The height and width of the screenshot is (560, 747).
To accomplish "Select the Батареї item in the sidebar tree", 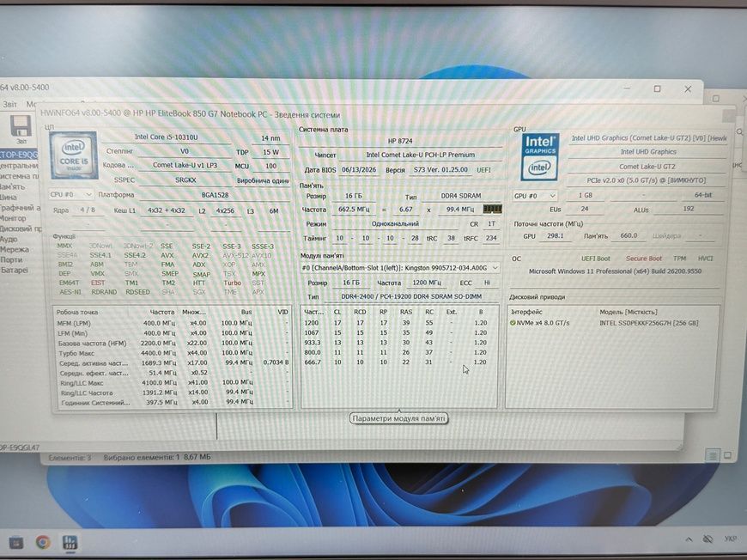I will pyautogui.click(x=15, y=270).
